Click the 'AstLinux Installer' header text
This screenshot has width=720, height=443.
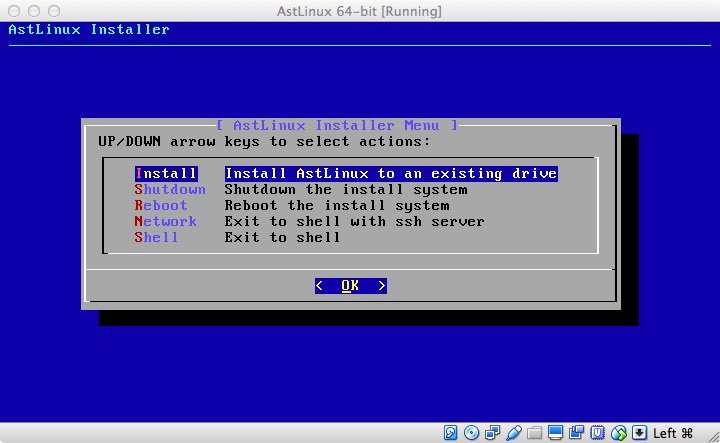89,29
